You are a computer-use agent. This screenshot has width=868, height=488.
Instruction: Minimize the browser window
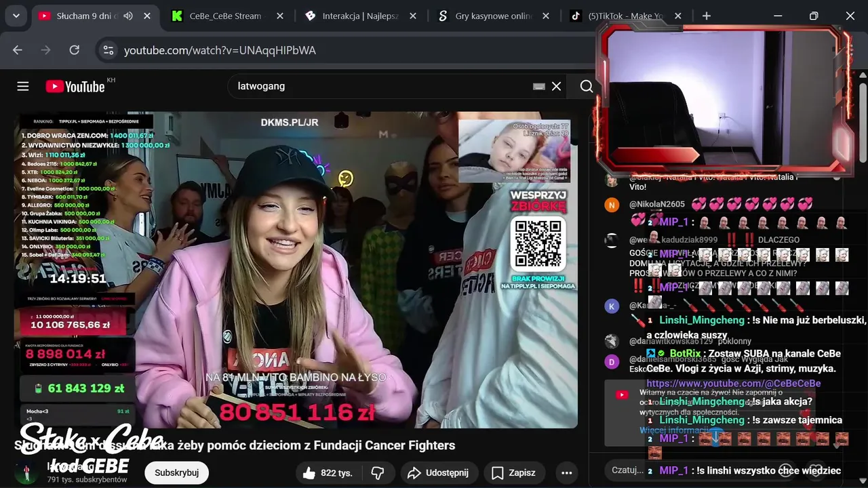tap(778, 16)
